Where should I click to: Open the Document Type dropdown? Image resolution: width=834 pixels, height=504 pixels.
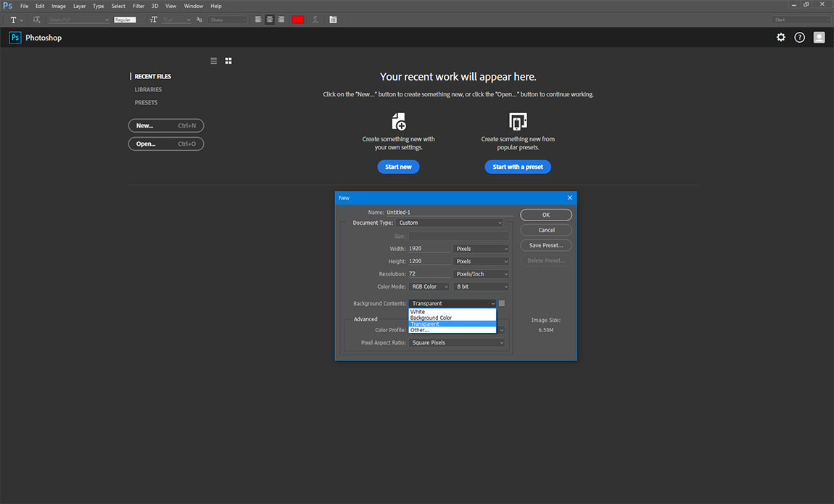(x=450, y=223)
